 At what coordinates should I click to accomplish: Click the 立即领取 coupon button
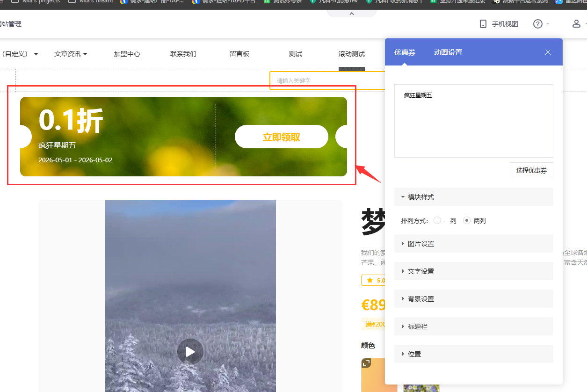tap(282, 137)
